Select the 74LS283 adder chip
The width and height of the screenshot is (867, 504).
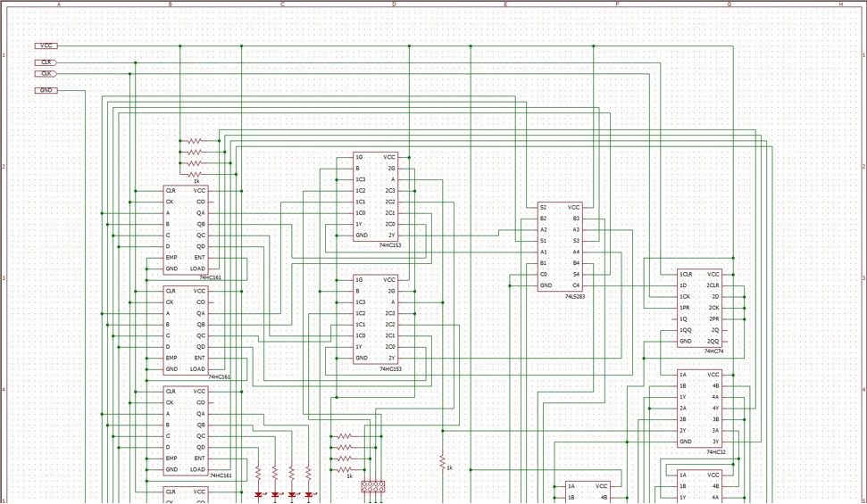click(560, 246)
